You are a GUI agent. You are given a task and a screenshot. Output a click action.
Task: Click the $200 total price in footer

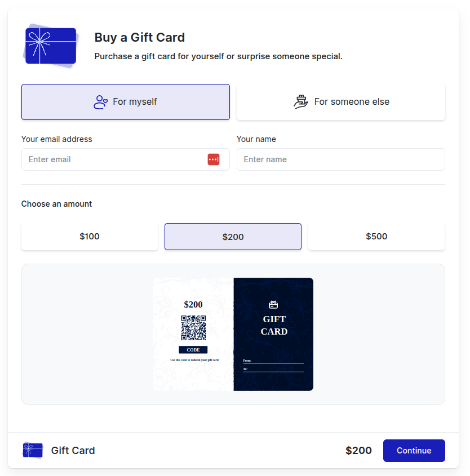pos(358,451)
